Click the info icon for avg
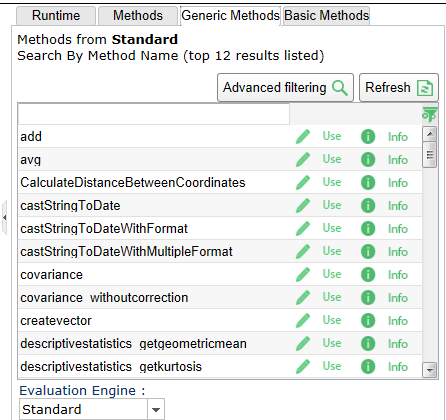The width and height of the screenshot is (446, 420). (x=368, y=159)
